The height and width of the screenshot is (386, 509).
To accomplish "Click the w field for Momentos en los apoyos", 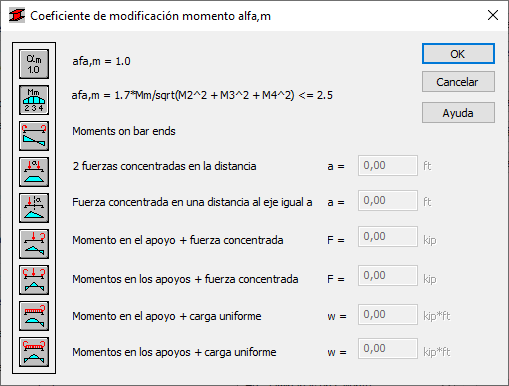I will [x=388, y=349].
